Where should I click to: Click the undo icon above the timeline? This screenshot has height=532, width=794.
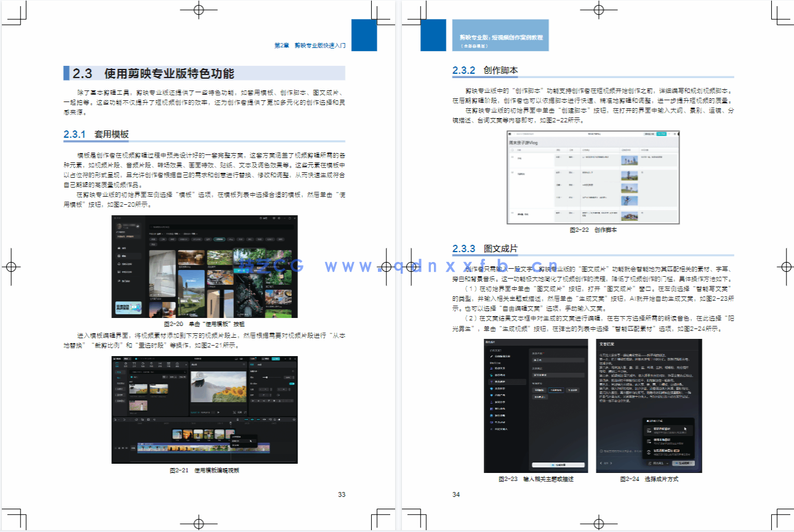[x=124, y=419]
